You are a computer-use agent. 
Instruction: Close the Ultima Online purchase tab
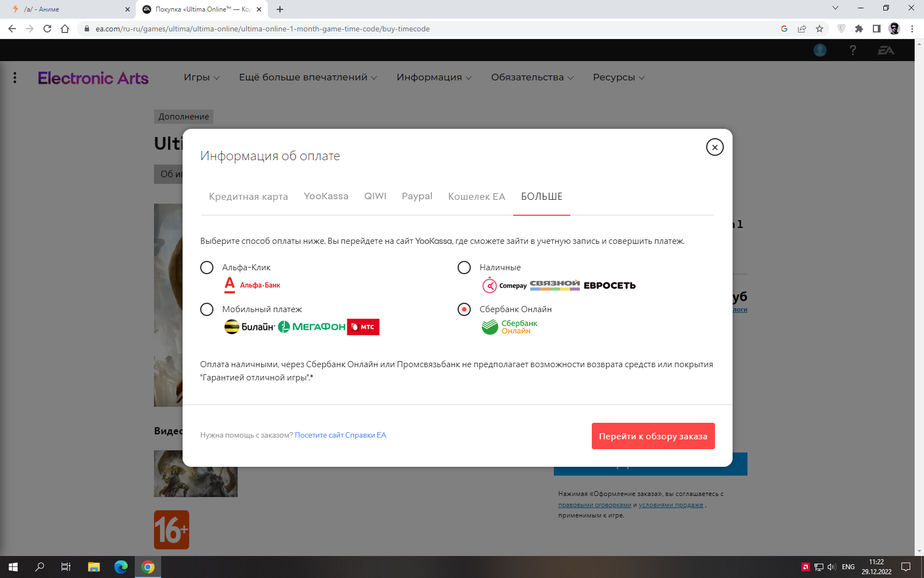[x=259, y=9]
